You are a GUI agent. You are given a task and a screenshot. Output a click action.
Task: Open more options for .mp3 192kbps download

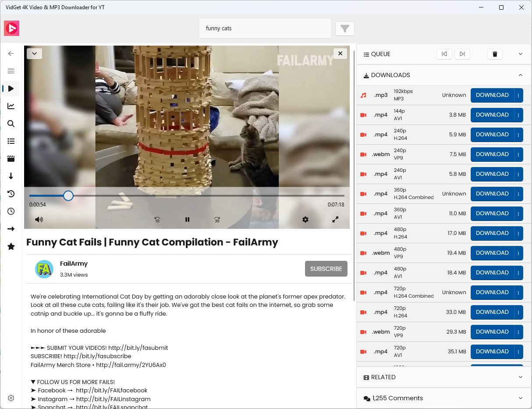518,95
